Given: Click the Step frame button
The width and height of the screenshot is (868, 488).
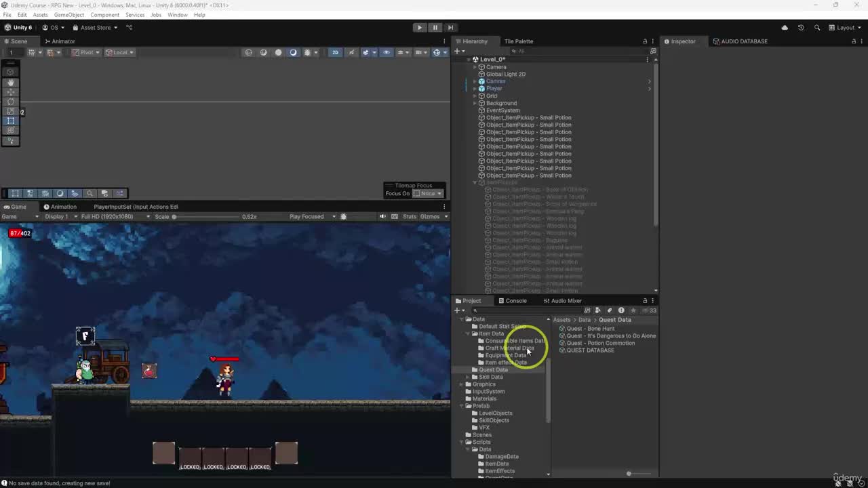Looking at the screenshot, I should [x=450, y=28].
